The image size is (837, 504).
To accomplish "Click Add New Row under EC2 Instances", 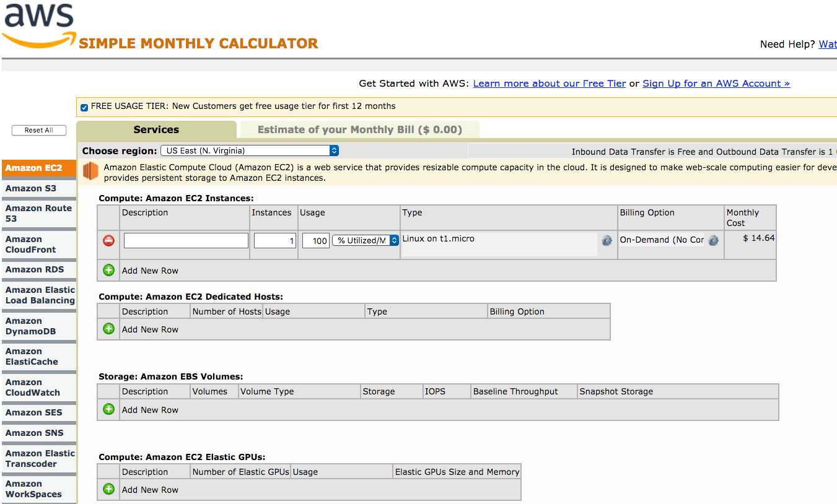I will [150, 271].
